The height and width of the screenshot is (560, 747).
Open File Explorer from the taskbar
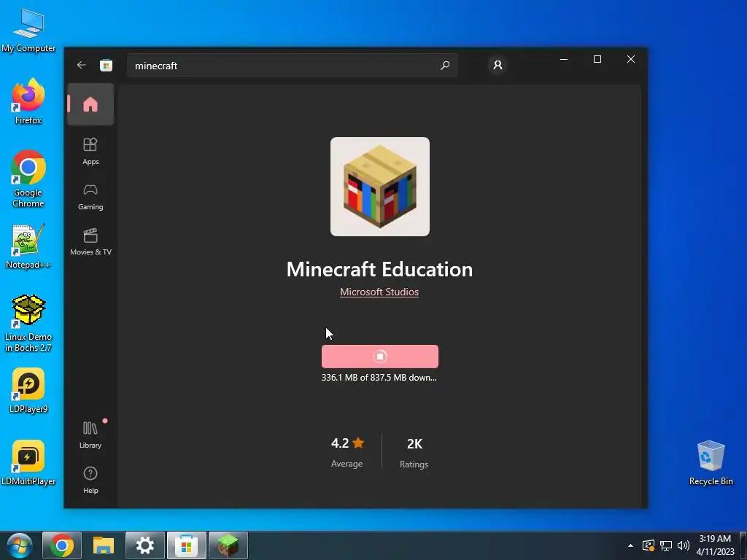(104, 545)
